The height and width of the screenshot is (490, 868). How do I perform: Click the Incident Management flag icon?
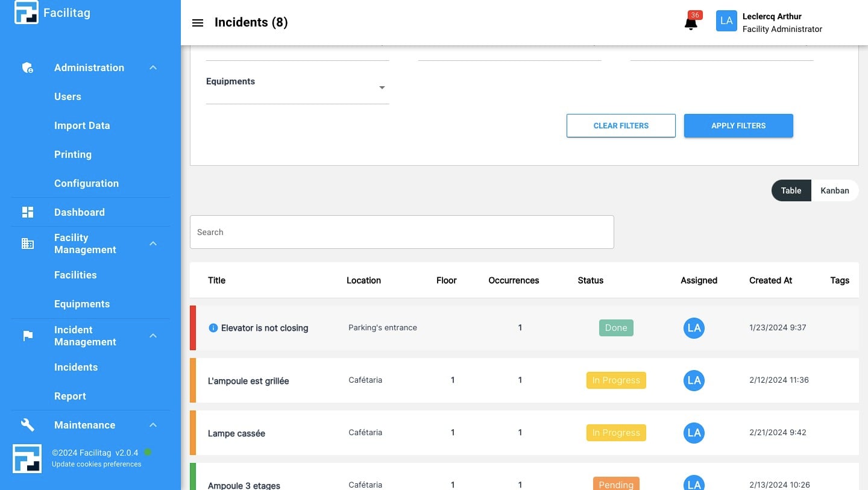click(x=27, y=336)
